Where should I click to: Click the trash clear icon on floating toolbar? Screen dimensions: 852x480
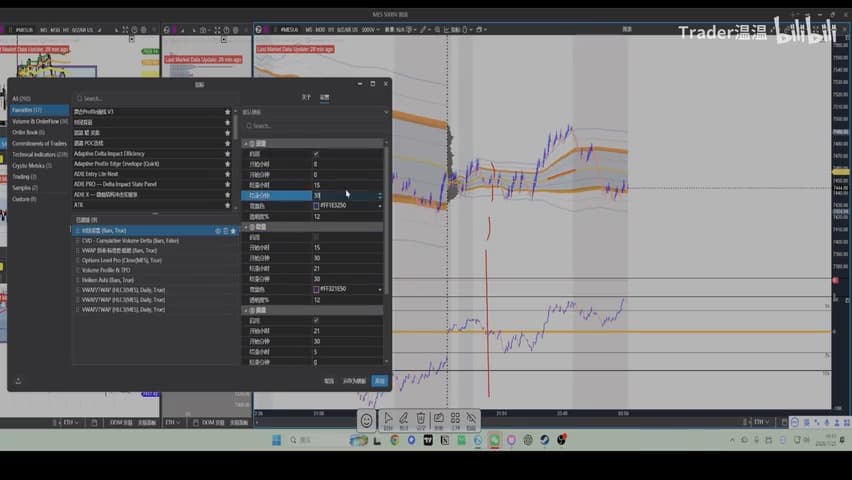[421, 420]
